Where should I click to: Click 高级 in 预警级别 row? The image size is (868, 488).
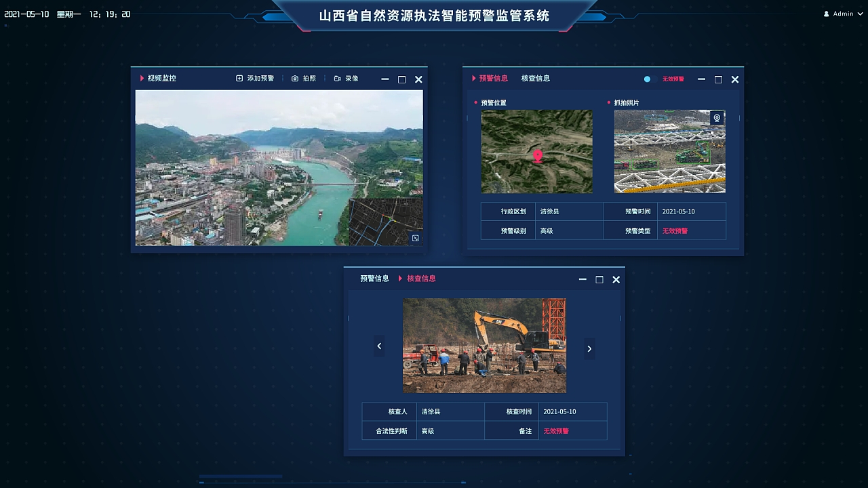[x=547, y=231]
